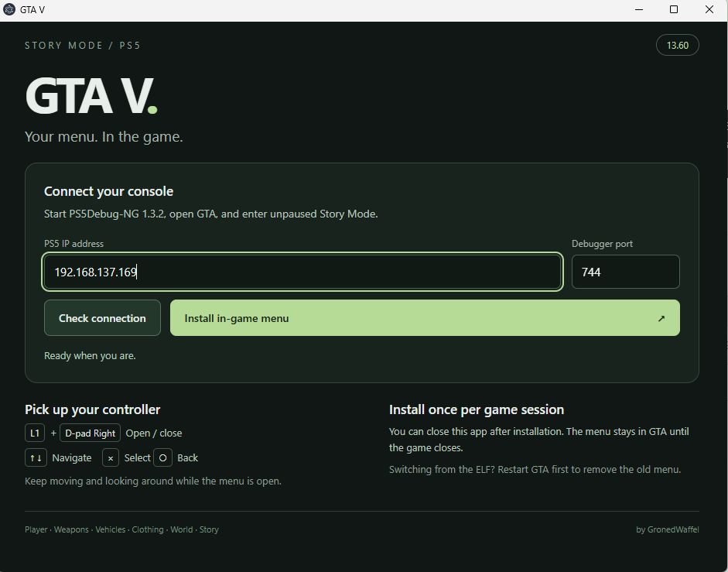
Task: Click the cross Select key badge
Action: pyautogui.click(x=111, y=457)
